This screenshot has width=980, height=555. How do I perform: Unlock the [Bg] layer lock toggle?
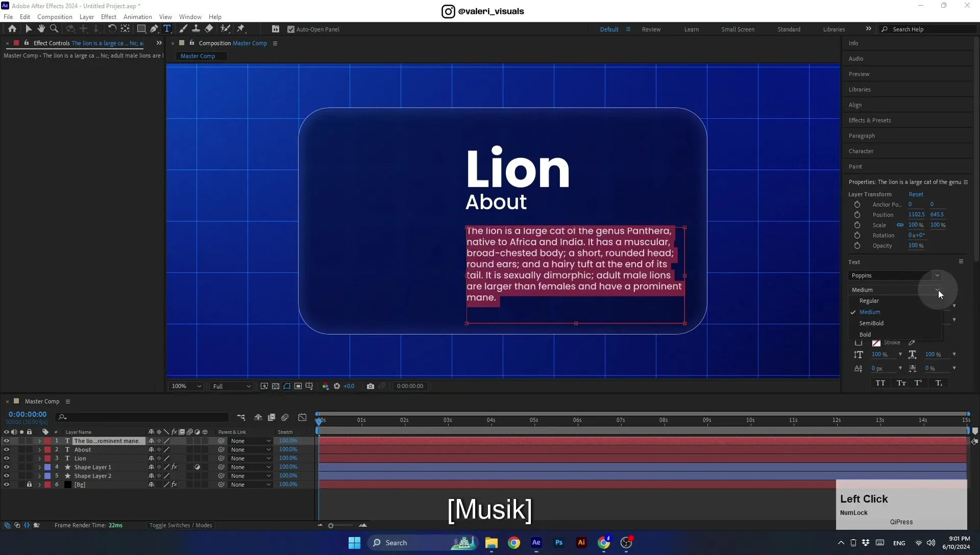(29, 485)
